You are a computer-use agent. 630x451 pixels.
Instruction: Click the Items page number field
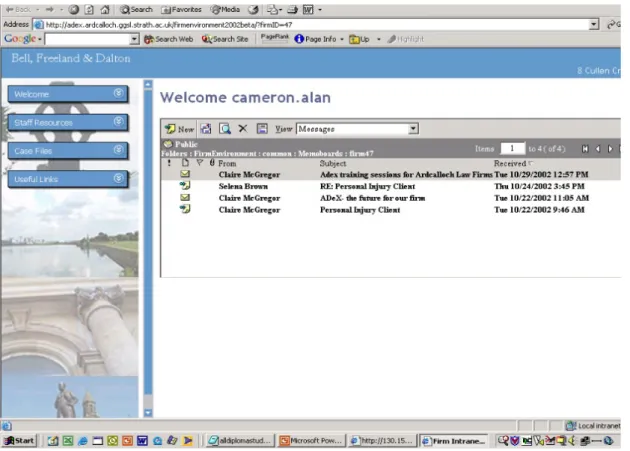point(512,149)
